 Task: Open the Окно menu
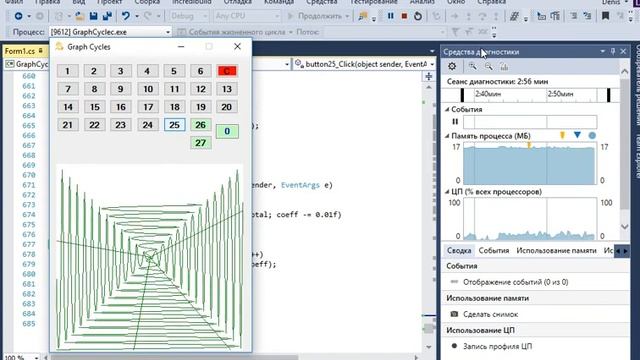tap(456, 2)
